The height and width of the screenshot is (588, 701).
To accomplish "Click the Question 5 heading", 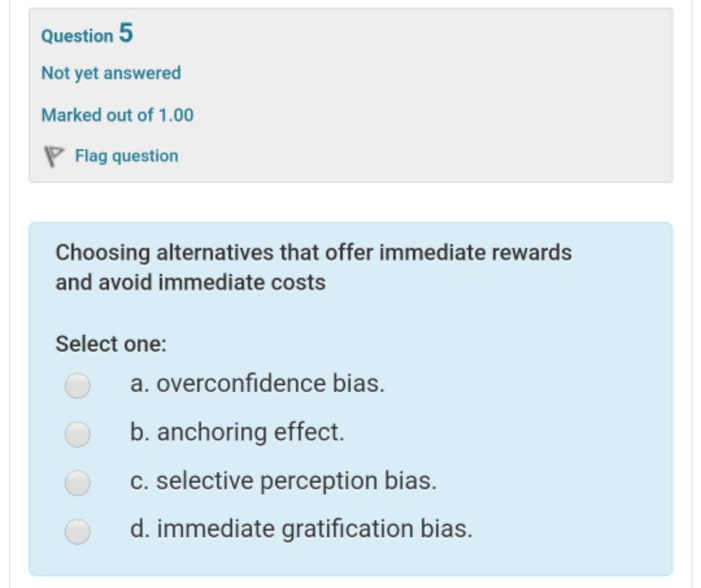I will (85, 33).
